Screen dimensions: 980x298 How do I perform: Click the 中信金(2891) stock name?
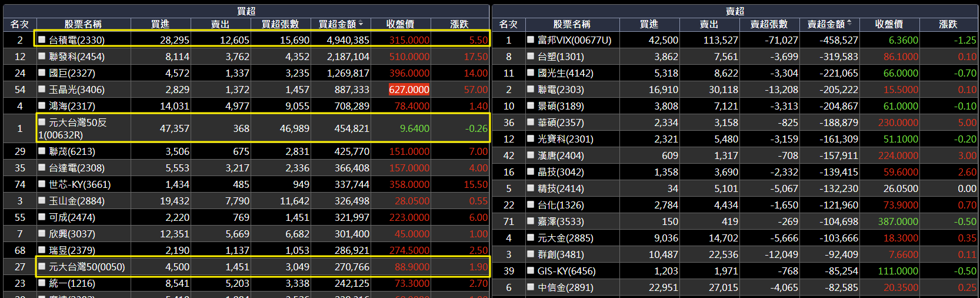565,287
